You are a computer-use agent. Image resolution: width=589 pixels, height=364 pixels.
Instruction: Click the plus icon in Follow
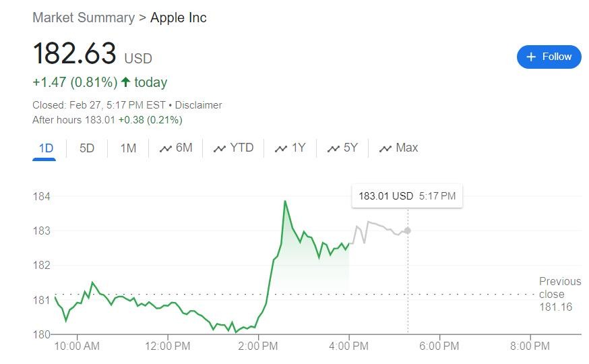pyautogui.click(x=531, y=57)
